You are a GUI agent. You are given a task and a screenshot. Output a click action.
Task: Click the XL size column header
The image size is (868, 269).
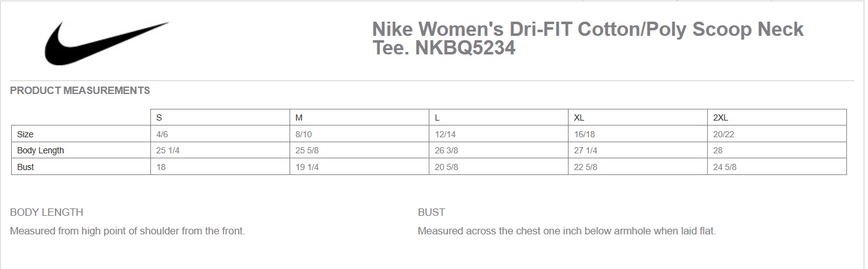[x=579, y=117]
